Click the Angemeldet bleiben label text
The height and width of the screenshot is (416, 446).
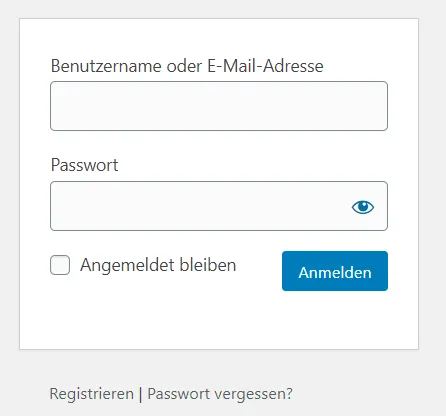pyautogui.click(x=158, y=265)
